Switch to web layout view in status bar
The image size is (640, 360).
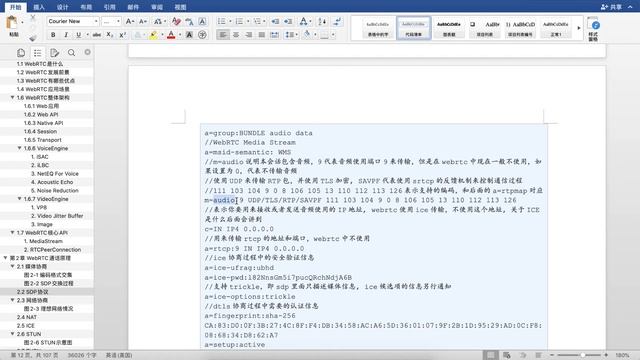click(507, 355)
